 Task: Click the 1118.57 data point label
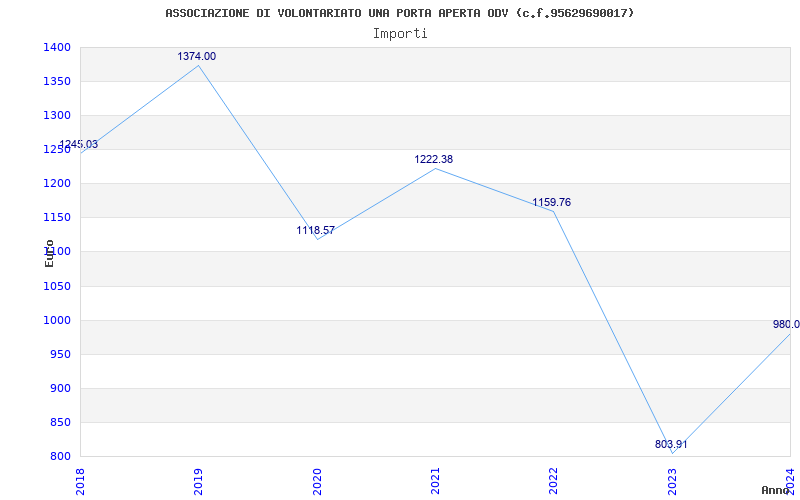[x=315, y=230]
